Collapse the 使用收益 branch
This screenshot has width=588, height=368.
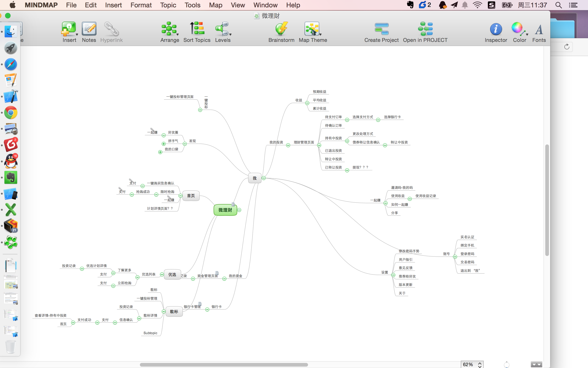tap(410, 199)
